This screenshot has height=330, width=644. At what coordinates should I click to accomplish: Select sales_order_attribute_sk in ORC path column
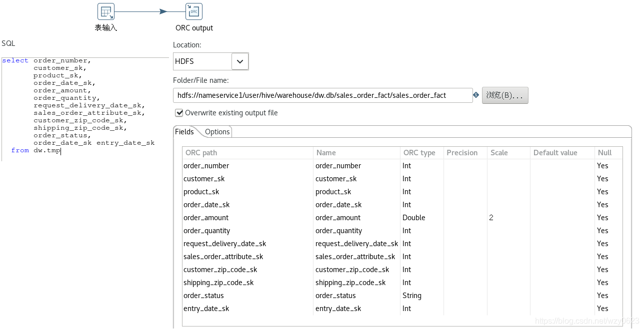pyautogui.click(x=223, y=257)
